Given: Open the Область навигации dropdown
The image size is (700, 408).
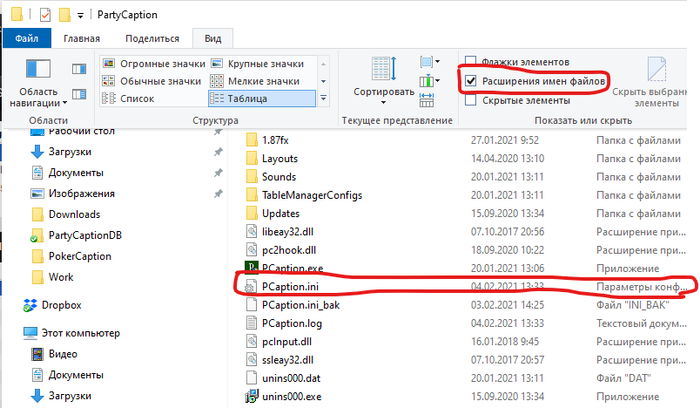Looking at the screenshot, I should point(38,83).
